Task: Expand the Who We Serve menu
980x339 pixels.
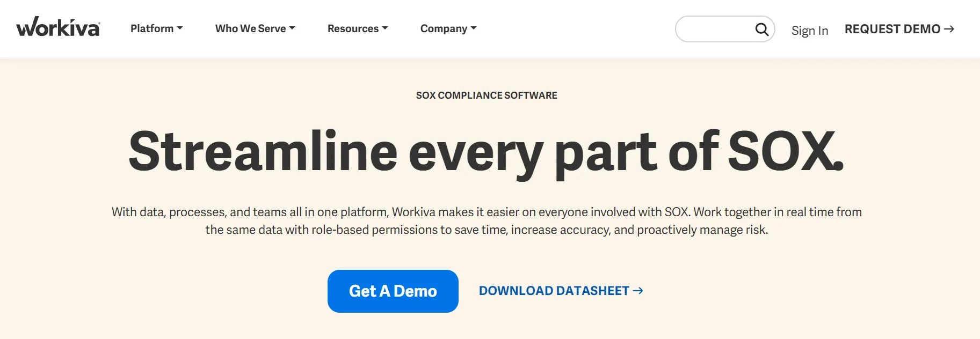Action: pyautogui.click(x=255, y=28)
